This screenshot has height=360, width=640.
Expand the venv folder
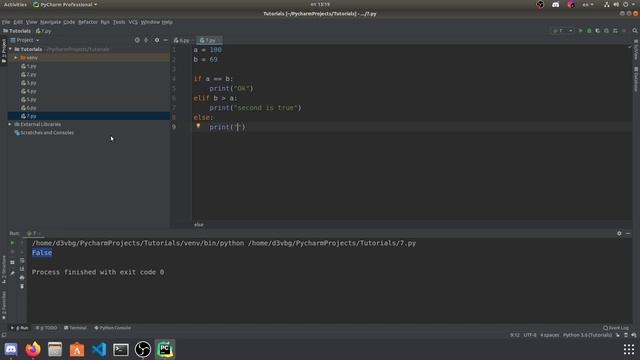[x=16, y=58]
